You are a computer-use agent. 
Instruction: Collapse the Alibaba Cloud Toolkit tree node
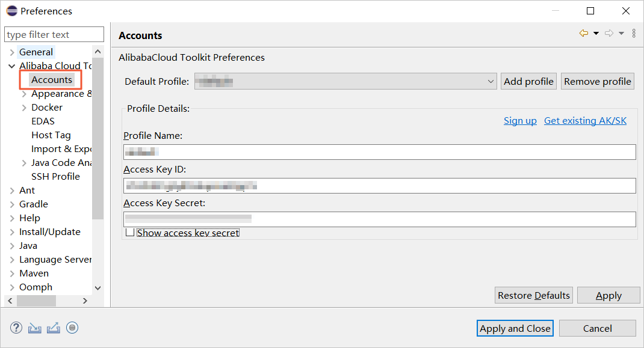pyautogui.click(x=12, y=66)
